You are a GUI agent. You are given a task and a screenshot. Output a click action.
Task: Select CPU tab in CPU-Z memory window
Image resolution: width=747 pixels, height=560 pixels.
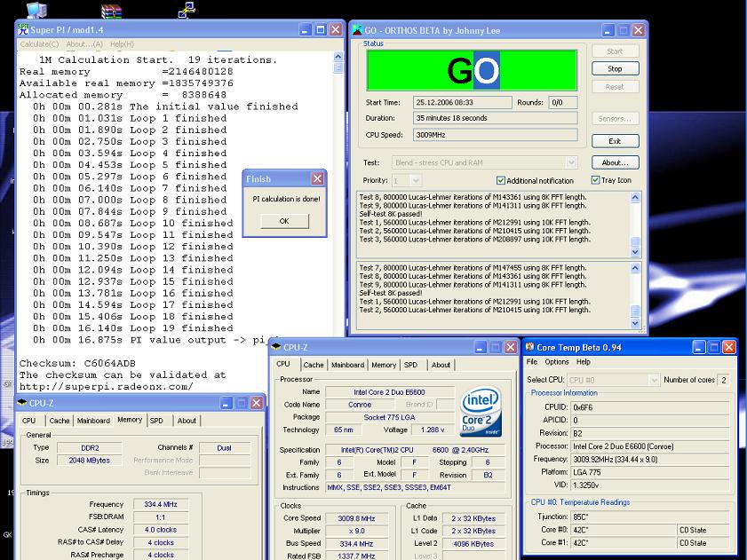(29, 421)
